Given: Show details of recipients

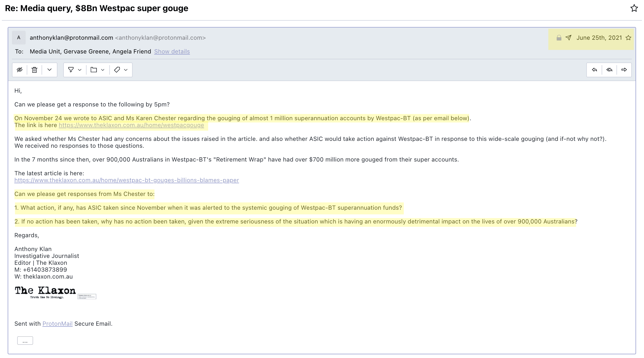Looking at the screenshot, I should [172, 52].
